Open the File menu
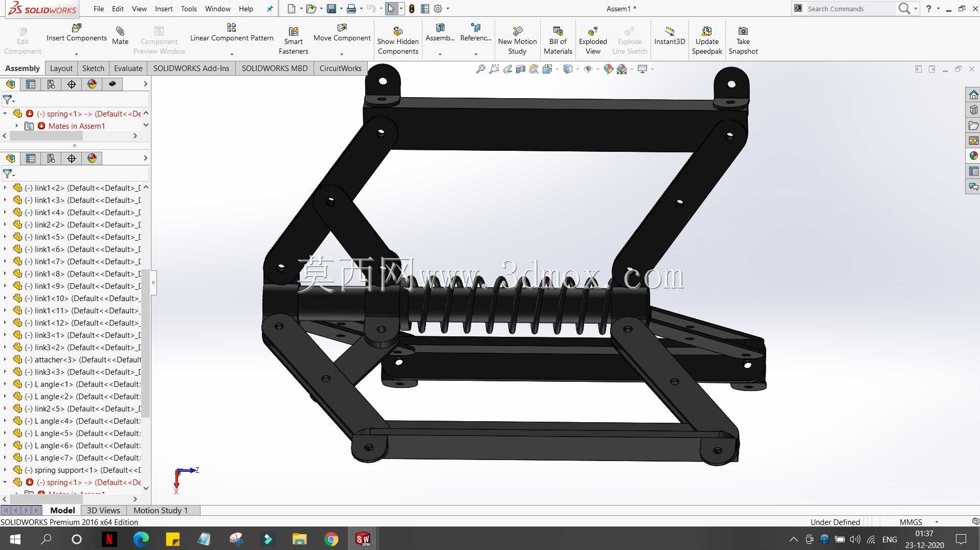The width and height of the screenshot is (980, 550). (99, 9)
